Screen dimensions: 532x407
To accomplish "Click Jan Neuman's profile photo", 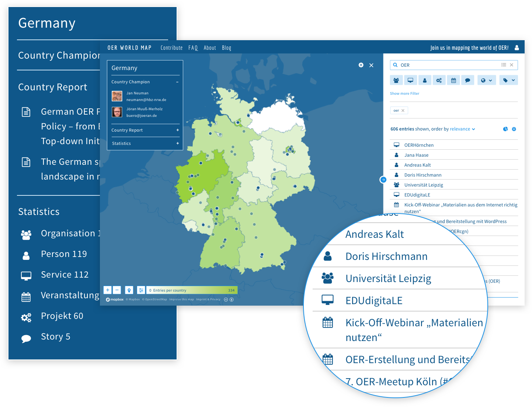I will (x=117, y=96).
